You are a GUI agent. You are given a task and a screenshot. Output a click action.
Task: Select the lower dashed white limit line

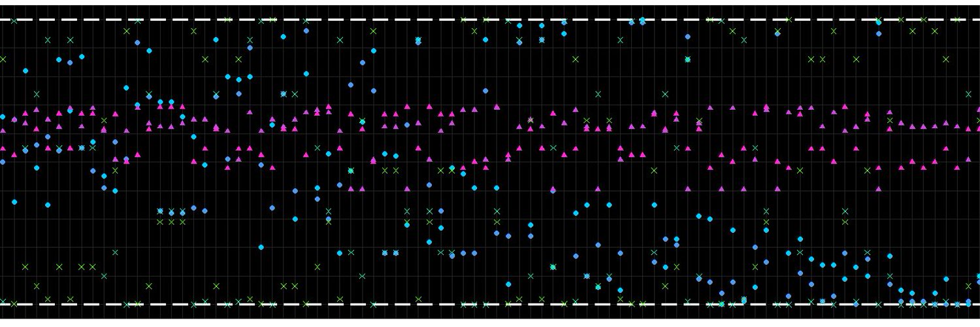(x=490, y=304)
